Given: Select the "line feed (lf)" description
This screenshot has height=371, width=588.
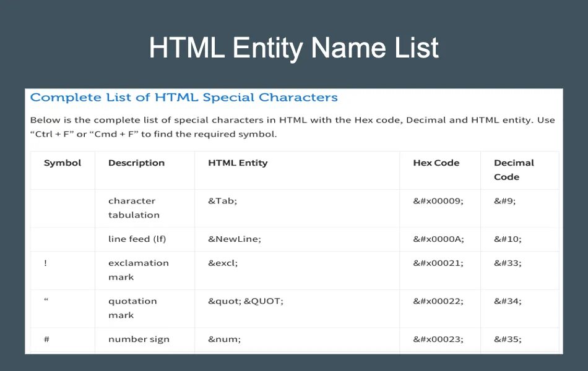Looking at the screenshot, I should pos(137,239).
